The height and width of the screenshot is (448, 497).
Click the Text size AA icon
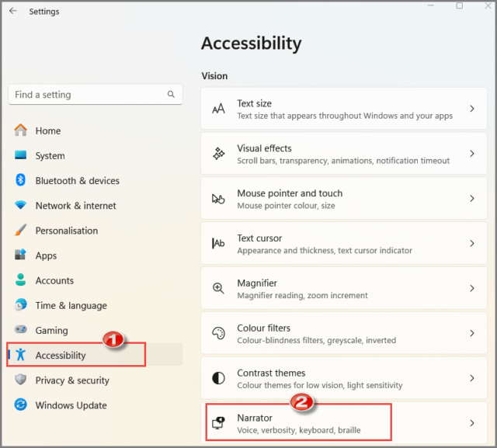coord(218,109)
